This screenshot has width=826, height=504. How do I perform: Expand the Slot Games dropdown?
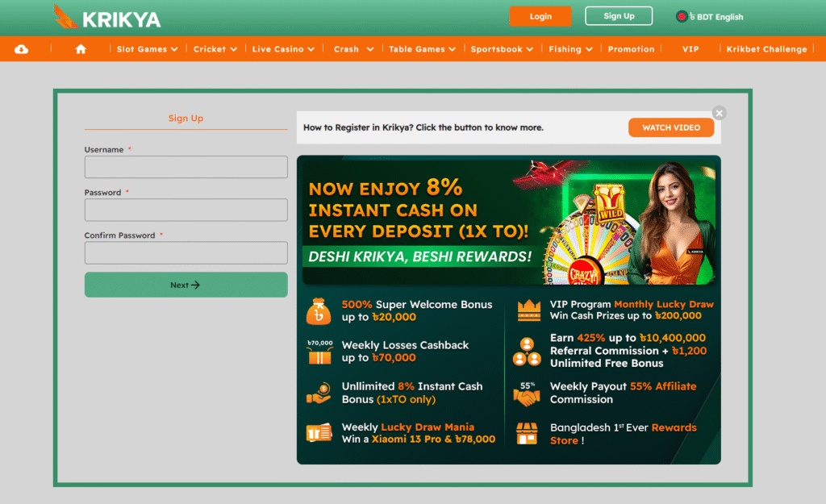(147, 49)
